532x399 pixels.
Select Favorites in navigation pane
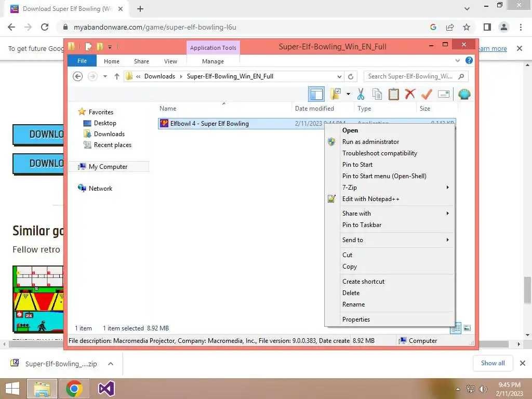coord(101,112)
